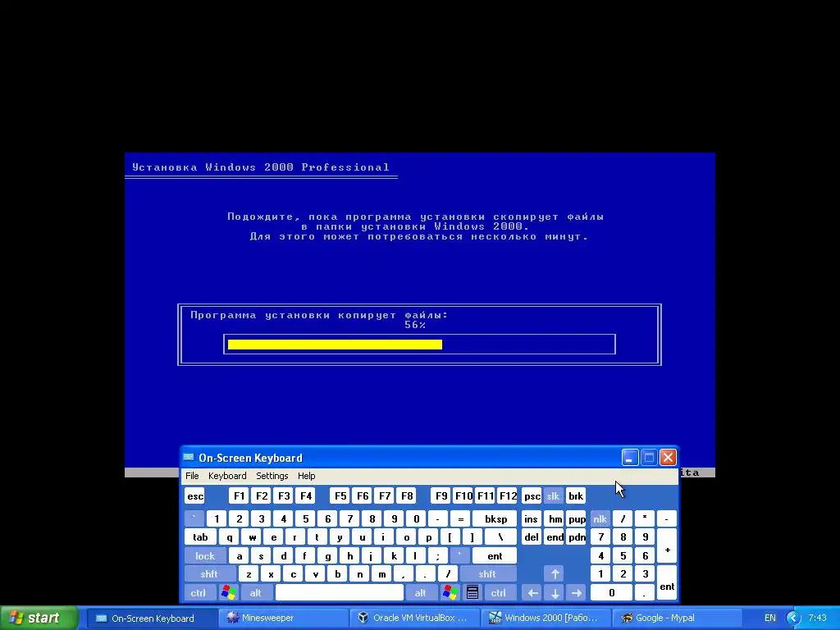This screenshot has width=840, height=630.
Task: Click the numpad 5 key
Action: pos(623,555)
